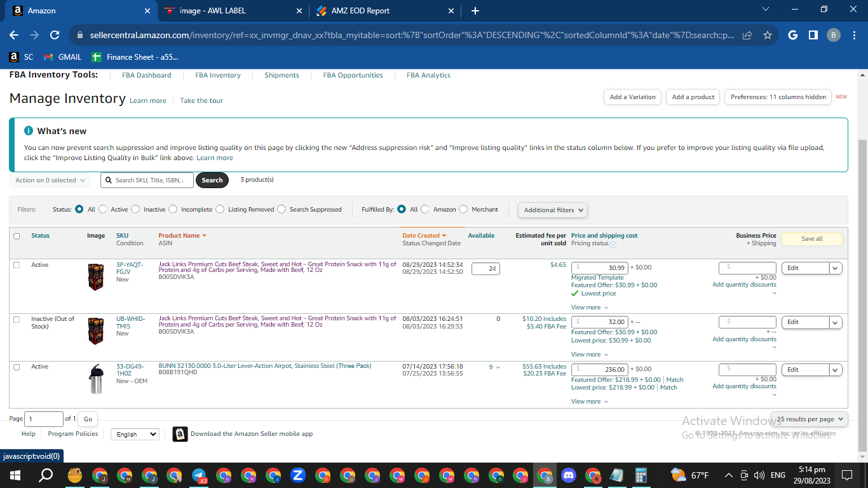The image size is (868, 488).
Task: Open the FBA Analytics tab
Action: coord(428,75)
